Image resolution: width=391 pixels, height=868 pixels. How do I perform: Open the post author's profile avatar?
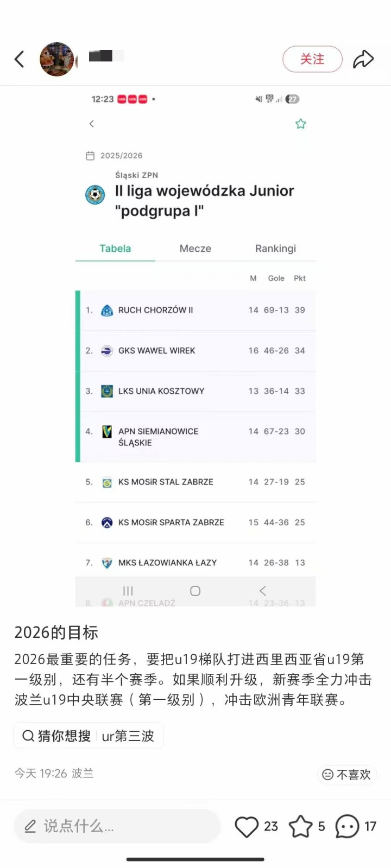pos(57,59)
